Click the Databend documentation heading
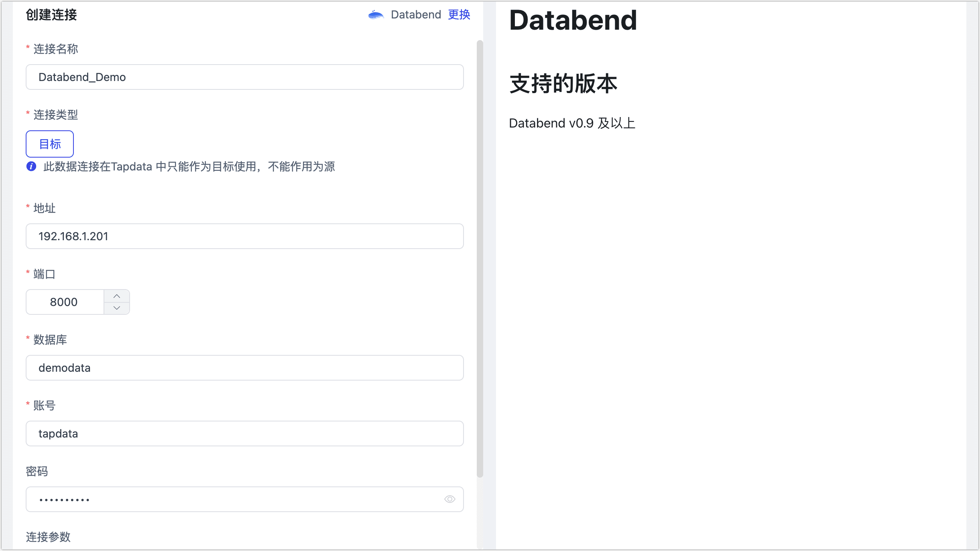Viewport: 980px width, 551px height. pyautogui.click(x=573, y=20)
